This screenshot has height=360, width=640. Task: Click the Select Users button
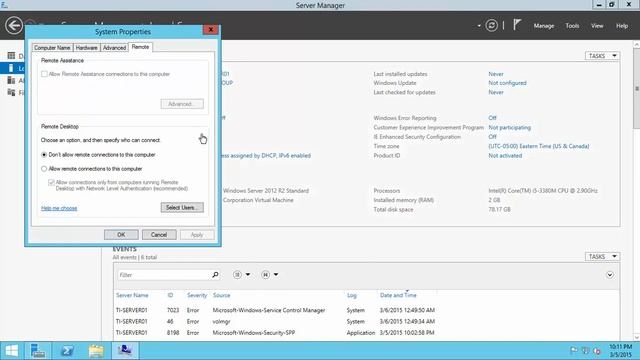(x=182, y=207)
